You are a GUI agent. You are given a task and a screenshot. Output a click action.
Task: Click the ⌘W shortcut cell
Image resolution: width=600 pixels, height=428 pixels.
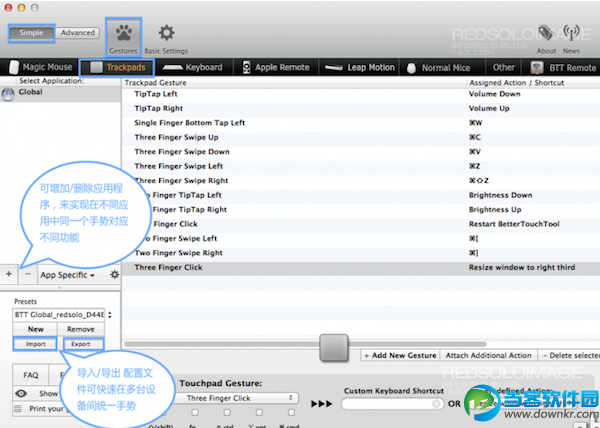(475, 123)
